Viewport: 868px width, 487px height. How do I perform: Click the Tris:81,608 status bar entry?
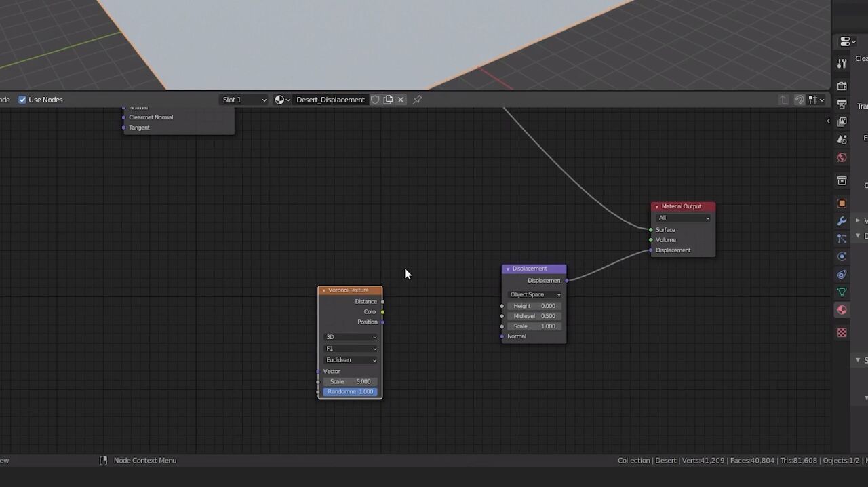coord(799,461)
